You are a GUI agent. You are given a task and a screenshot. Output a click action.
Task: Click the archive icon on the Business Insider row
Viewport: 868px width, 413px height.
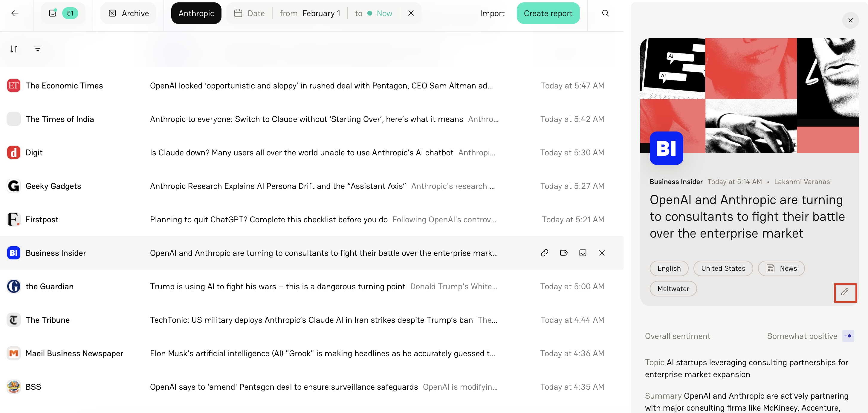coord(583,253)
